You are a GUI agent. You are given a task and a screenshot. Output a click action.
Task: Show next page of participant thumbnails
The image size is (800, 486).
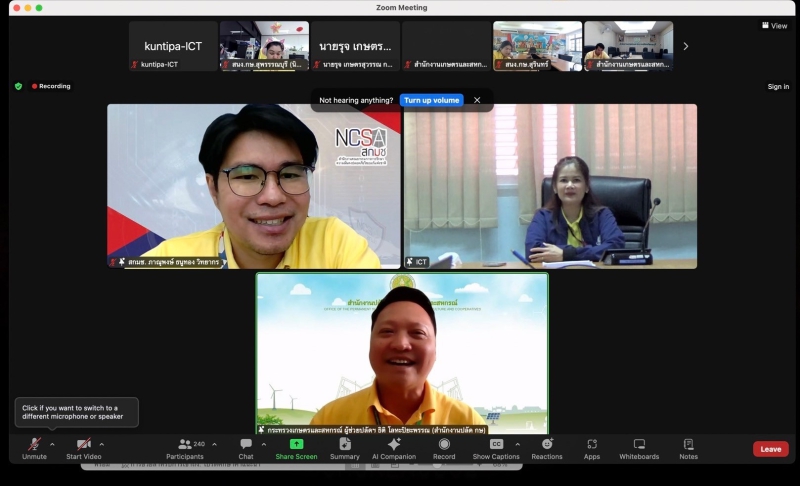686,46
